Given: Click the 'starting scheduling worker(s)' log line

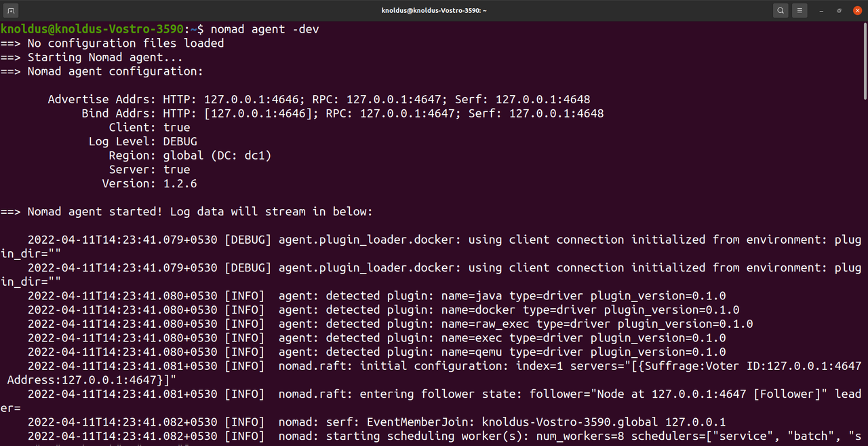Looking at the screenshot, I should coord(444,436).
